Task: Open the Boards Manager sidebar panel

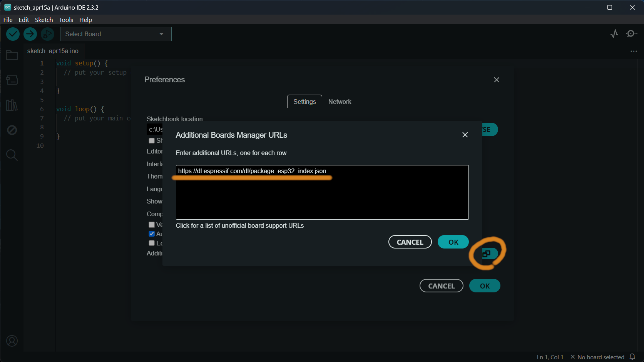Action: point(12,80)
